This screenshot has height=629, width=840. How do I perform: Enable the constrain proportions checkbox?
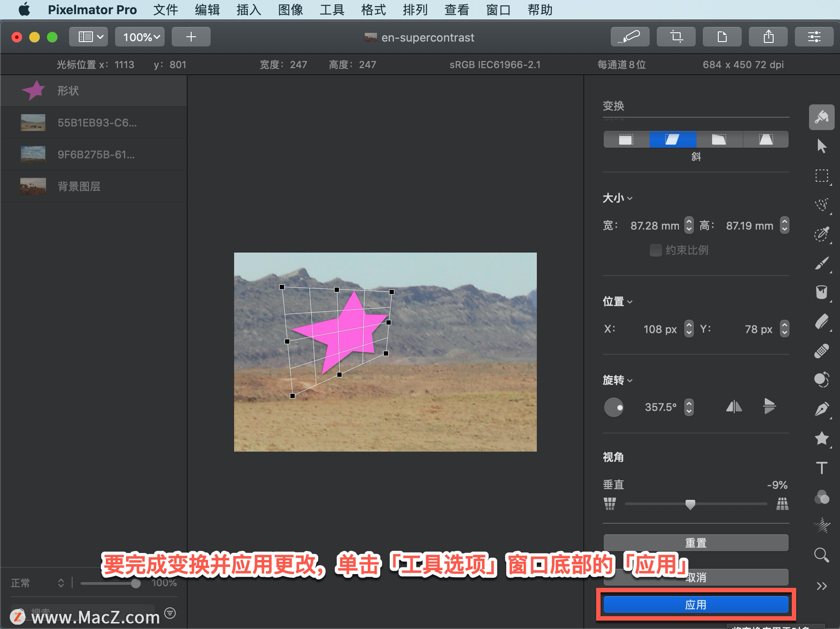coord(655,250)
